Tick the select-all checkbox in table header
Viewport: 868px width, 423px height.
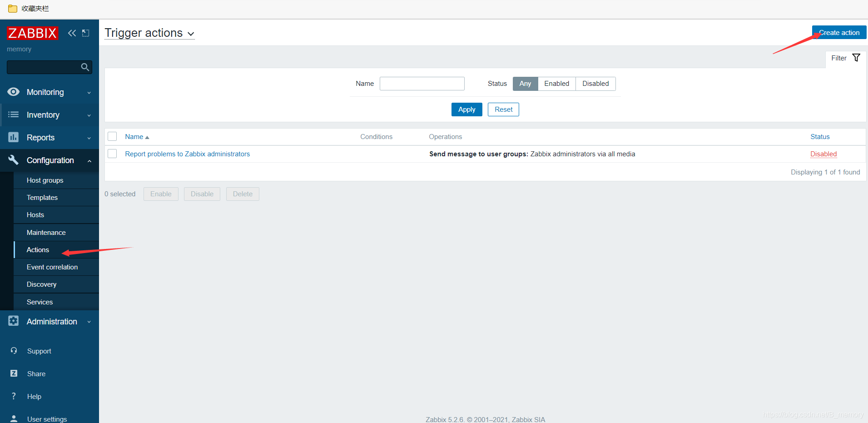112,136
